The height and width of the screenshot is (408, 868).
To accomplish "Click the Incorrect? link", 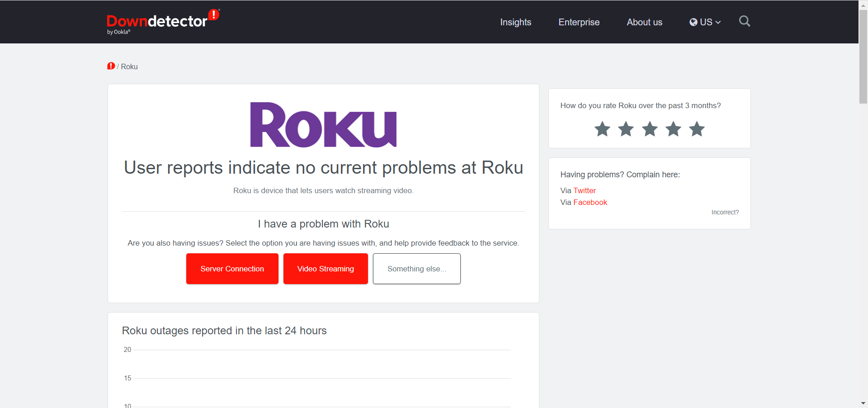I will 725,212.
